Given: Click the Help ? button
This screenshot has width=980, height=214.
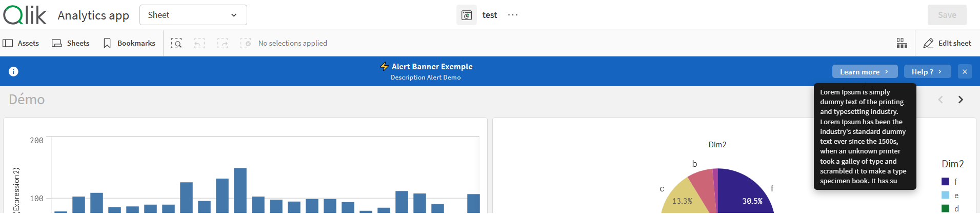Looking at the screenshot, I should tap(927, 72).
